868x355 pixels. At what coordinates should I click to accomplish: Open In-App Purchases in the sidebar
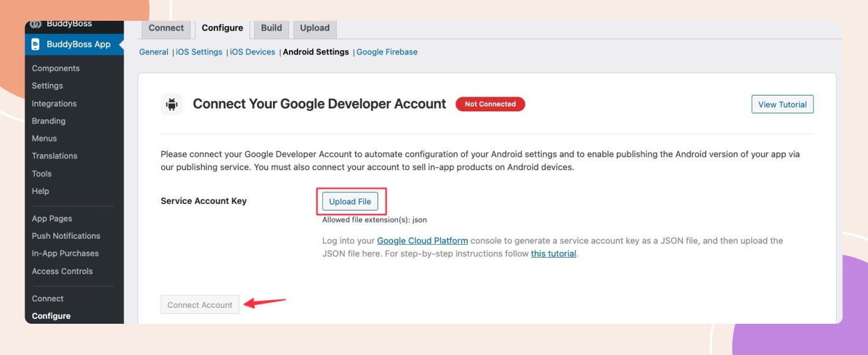tap(65, 253)
